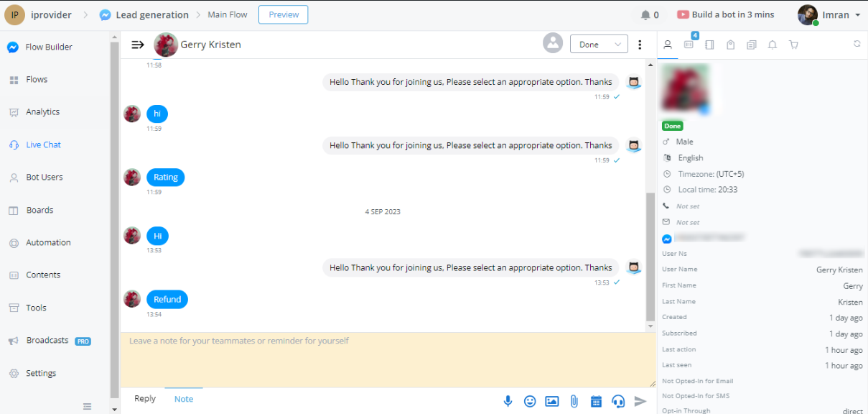Attach a file with paperclip icon
The image size is (868, 414).
pyautogui.click(x=574, y=401)
